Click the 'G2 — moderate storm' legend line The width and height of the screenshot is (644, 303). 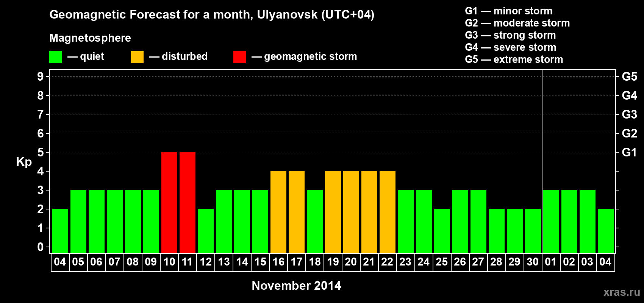517,23
